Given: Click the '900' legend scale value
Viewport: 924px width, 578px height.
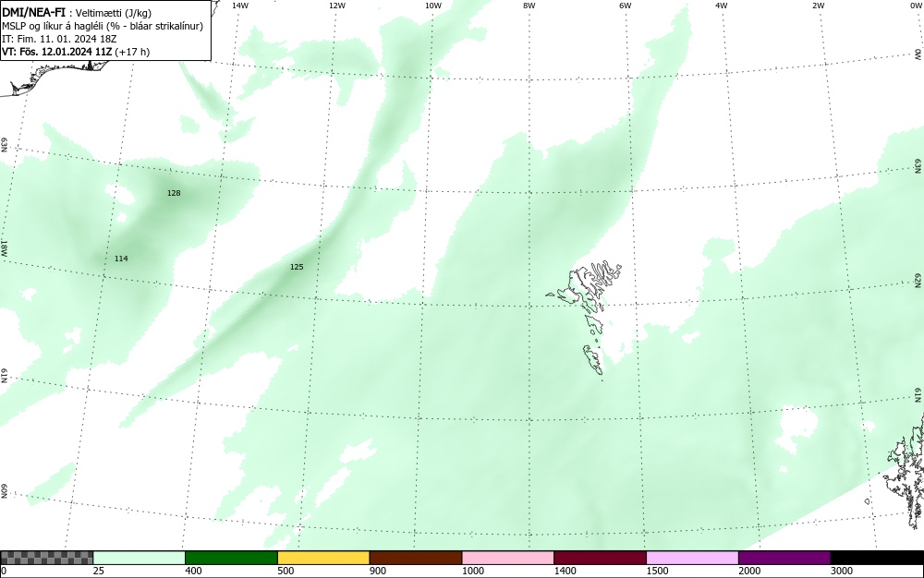Looking at the screenshot, I should click(378, 571).
